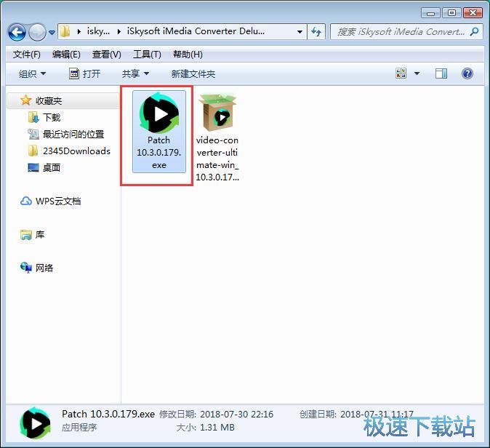Click the 大小 1.31 MB value

(x=217, y=428)
